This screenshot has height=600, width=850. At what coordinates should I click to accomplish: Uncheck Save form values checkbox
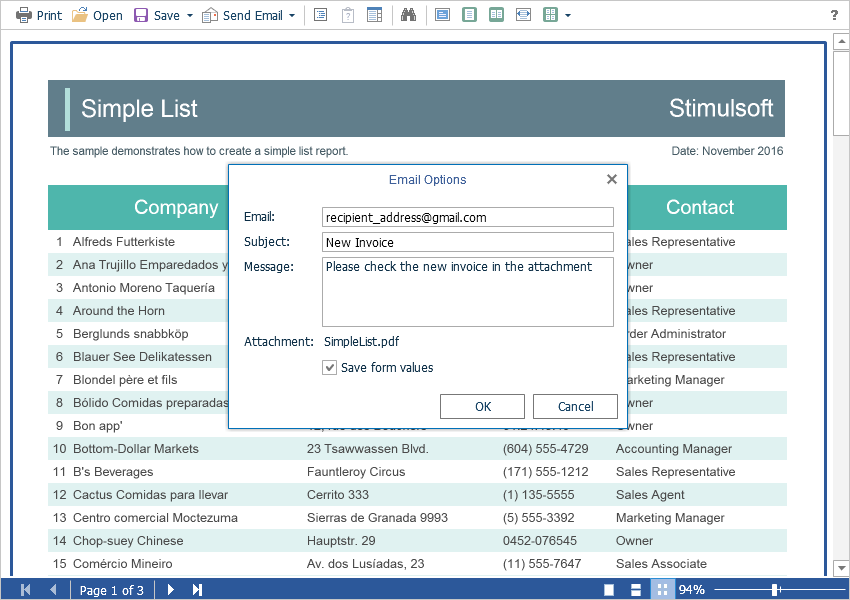330,368
